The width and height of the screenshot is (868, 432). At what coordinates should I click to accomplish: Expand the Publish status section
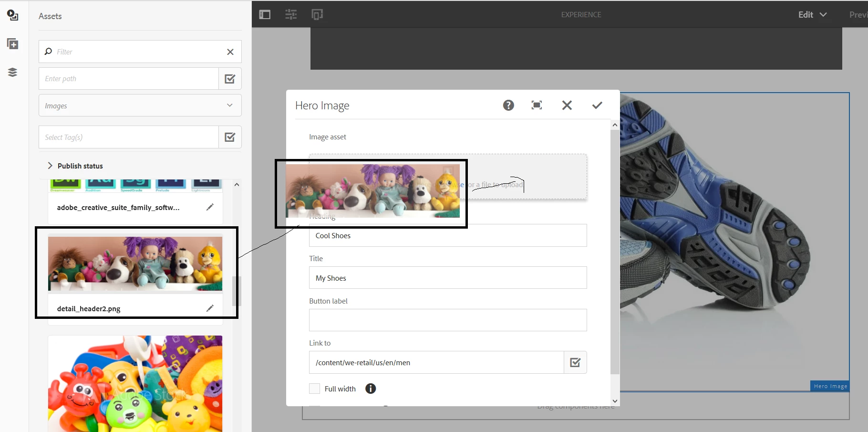coord(75,166)
